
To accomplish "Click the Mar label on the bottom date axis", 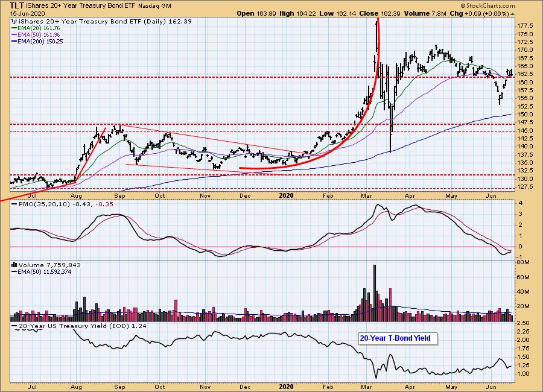I will point(366,387).
